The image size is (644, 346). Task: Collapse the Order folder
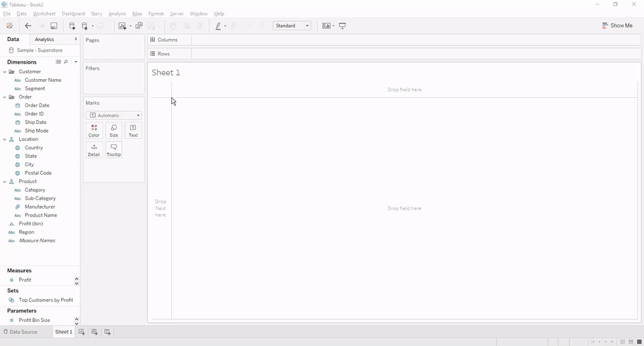tap(5, 97)
